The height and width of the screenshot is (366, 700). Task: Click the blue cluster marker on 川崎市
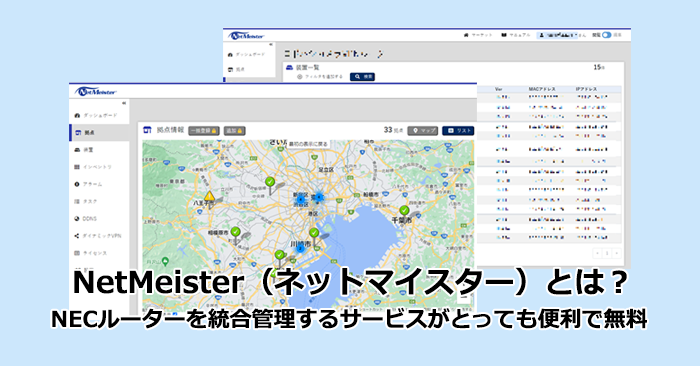(x=300, y=248)
